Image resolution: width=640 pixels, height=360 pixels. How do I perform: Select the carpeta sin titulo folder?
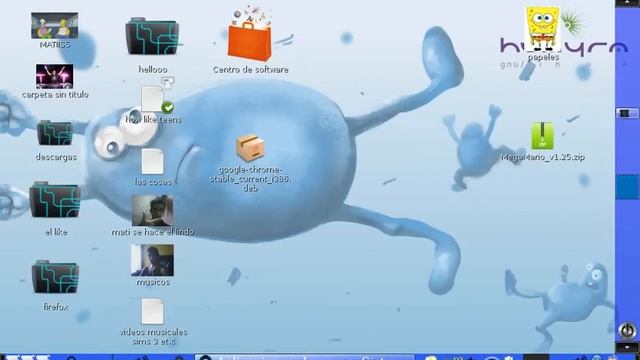tap(54, 76)
